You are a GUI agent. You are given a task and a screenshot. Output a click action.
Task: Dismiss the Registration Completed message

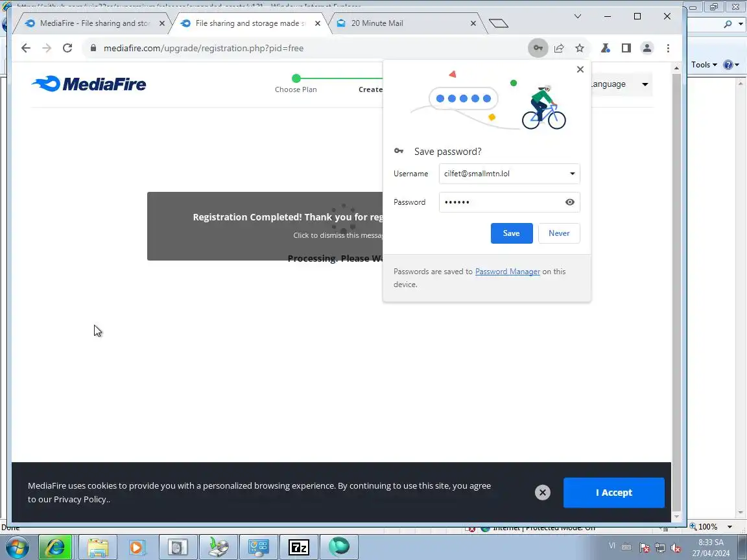click(265, 226)
